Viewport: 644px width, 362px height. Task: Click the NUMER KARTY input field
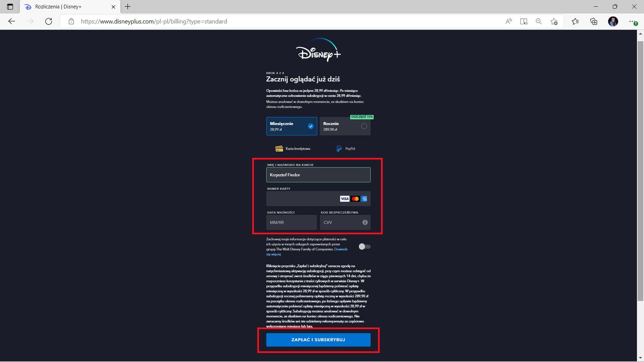(x=302, y=198)
